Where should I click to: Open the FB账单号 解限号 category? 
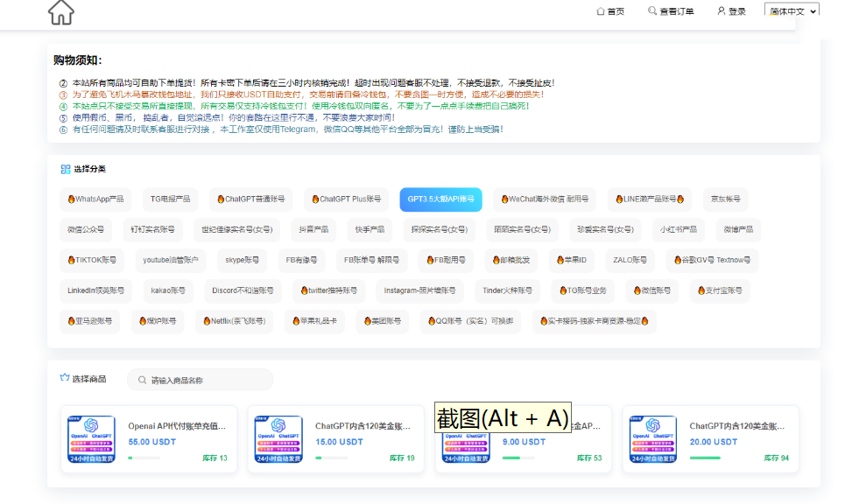pos(371,261)
